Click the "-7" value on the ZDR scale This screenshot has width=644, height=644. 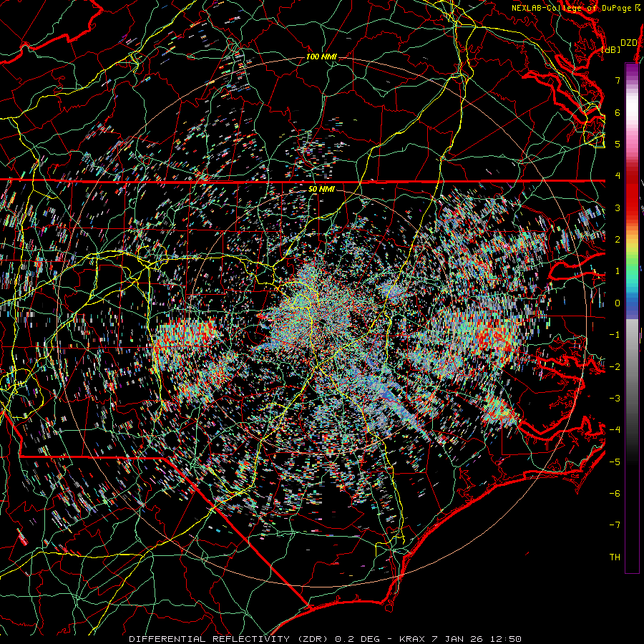point(615,525)
